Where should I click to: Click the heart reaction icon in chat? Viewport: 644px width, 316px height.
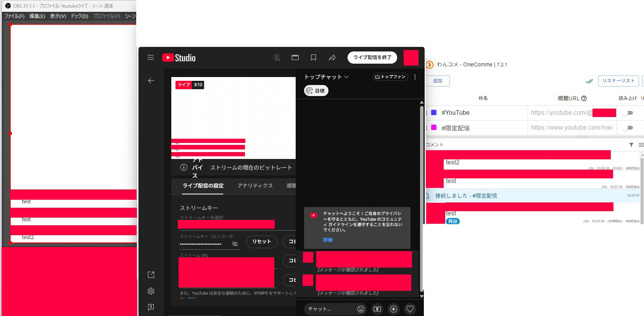410,309
